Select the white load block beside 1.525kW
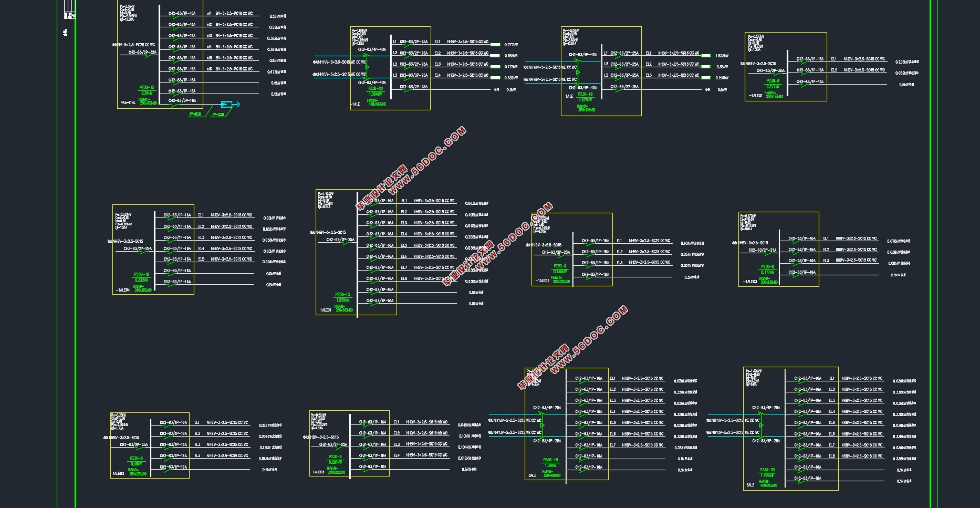This screenshot has width=980, height=508. [706, 56]
